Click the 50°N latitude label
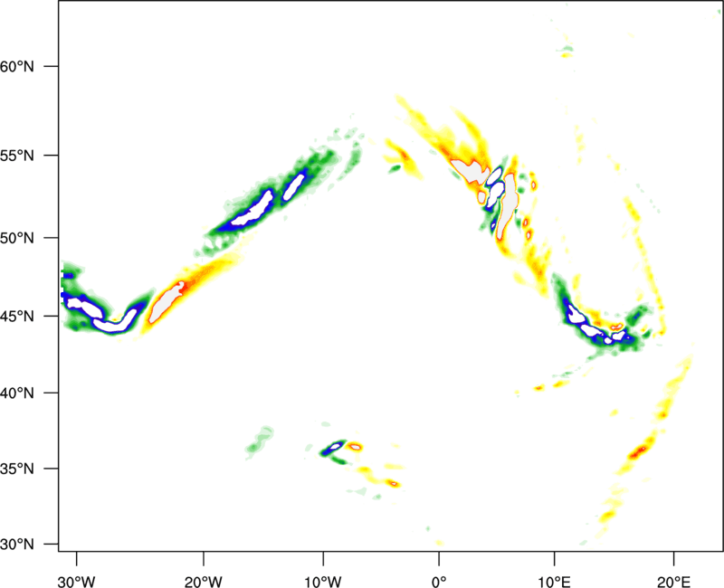This screenshot has height=588, width=724. point(17,238)
